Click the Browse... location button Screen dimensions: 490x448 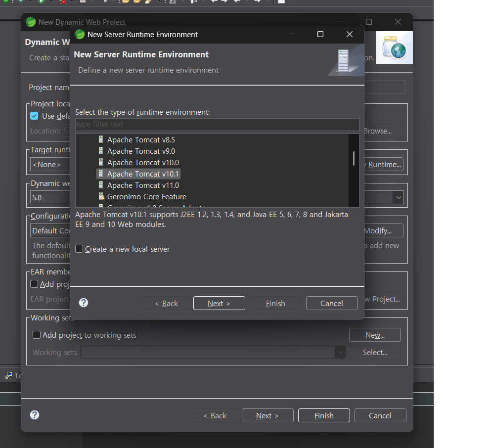pyautogui.click(x=384, y=131)
